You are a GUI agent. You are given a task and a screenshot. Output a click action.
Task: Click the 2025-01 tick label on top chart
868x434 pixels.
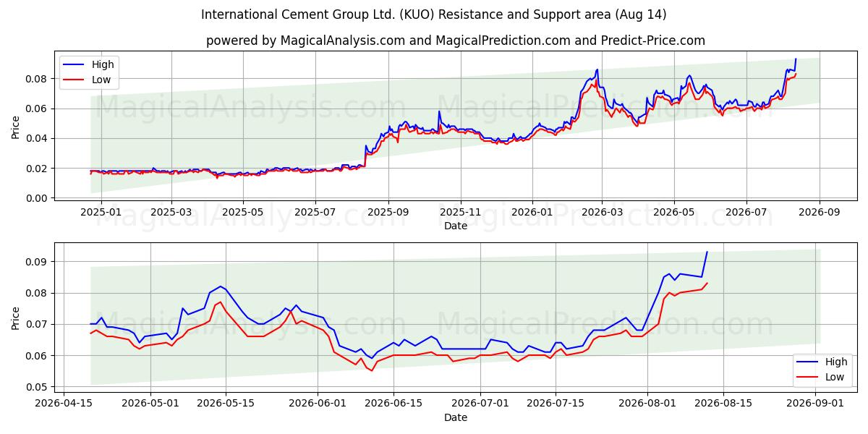pos(101,212)
